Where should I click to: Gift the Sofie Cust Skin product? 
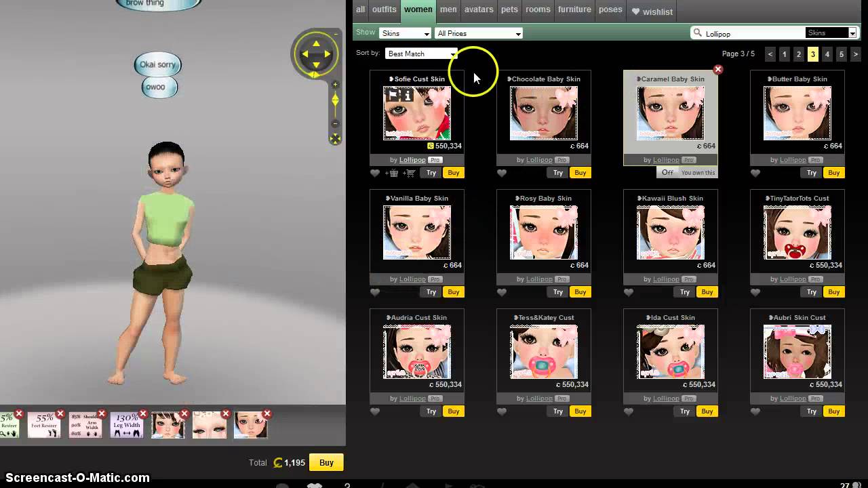(392, 173)
